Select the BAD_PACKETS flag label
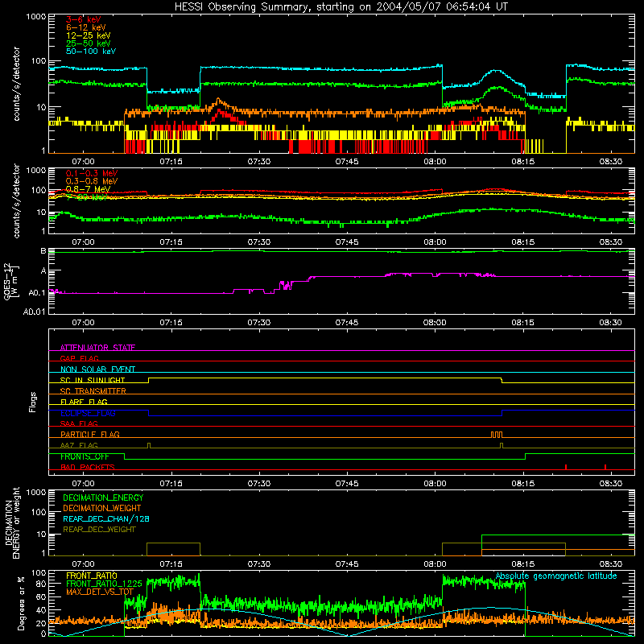 click(87, 467)
